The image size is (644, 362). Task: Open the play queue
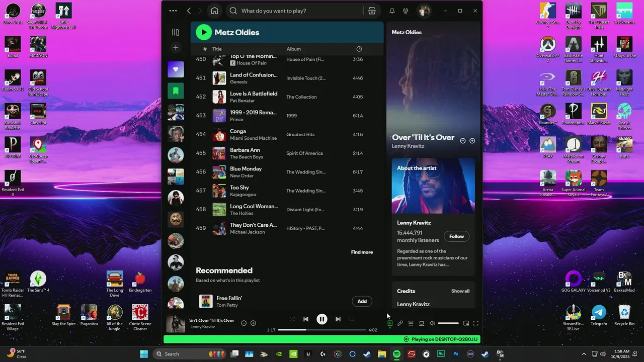click(411, 323)
